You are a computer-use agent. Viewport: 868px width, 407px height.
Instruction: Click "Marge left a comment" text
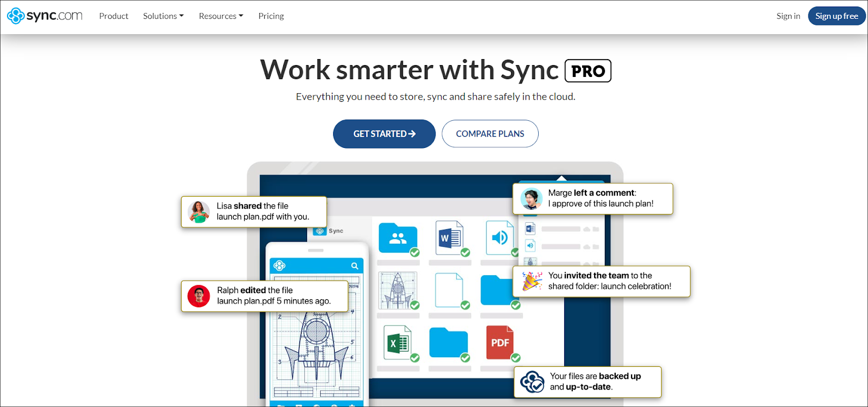pyautogui.click(x=601, y=198)
